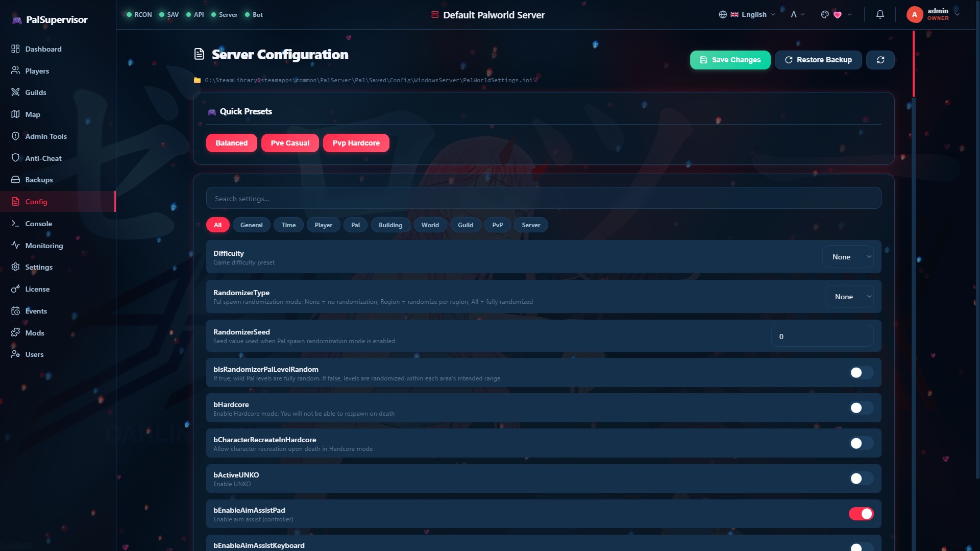
Task: Open the Difficulty dropdown
Action: (848, 257)
